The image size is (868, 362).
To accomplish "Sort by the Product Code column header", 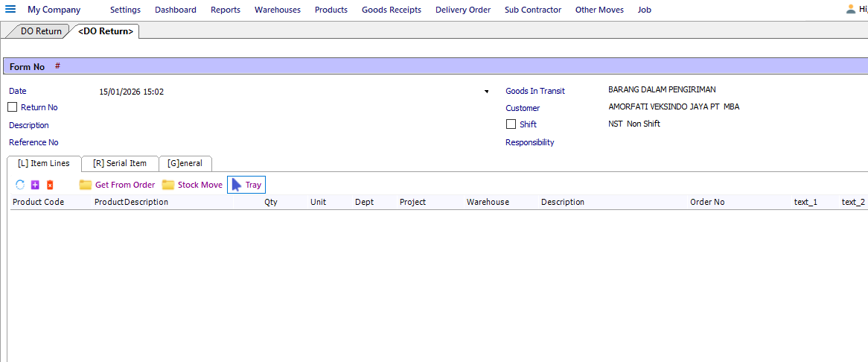I will (38, 202).
